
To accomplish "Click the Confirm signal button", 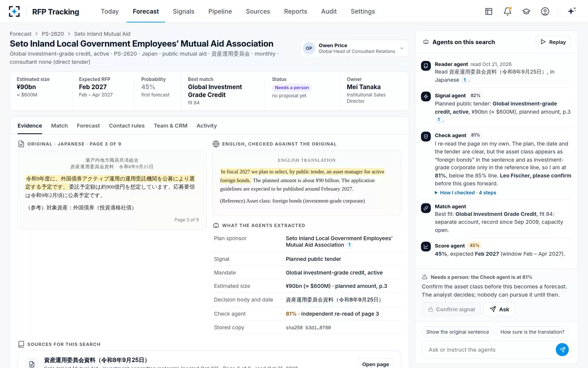I will 452,310.
